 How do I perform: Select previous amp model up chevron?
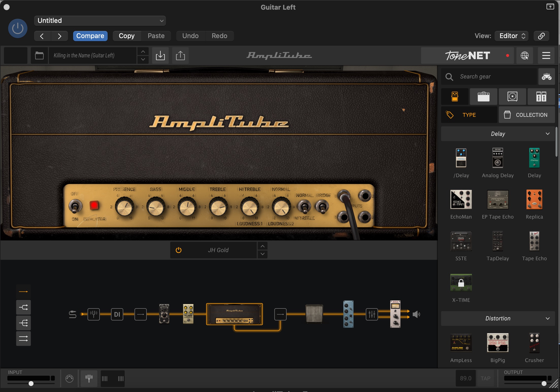(262, 246)
